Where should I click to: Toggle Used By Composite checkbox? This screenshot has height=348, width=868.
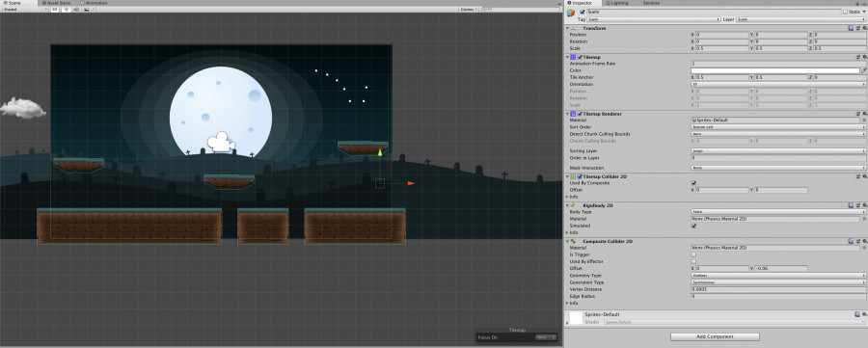pyautogui.click(x=694, y=183)
